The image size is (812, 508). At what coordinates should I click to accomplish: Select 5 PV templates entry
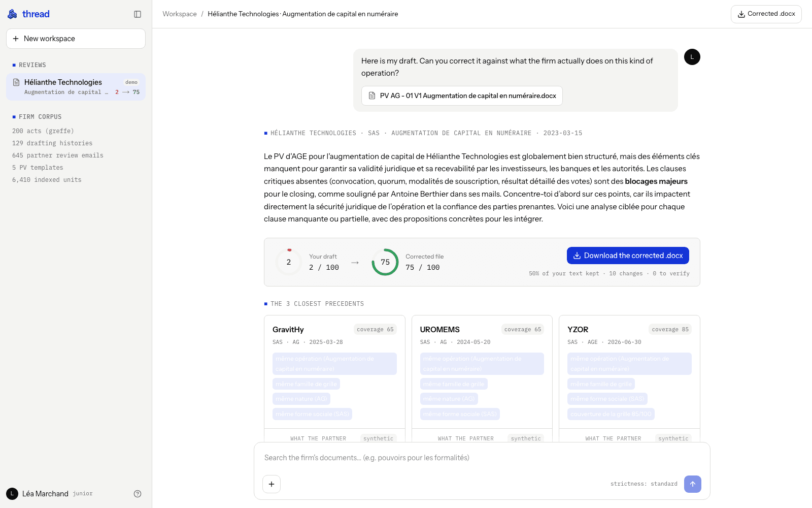(x=38, y=168)
